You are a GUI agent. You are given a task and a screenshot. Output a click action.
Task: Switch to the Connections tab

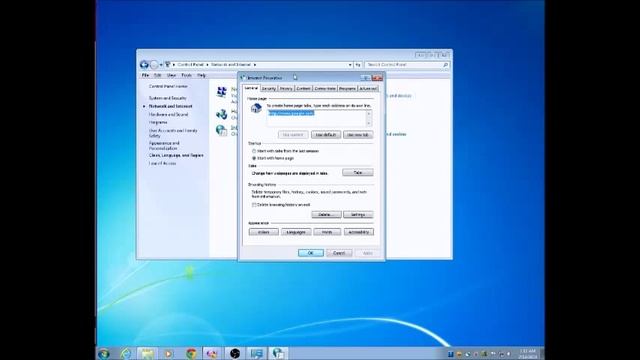tap(325, 89)
